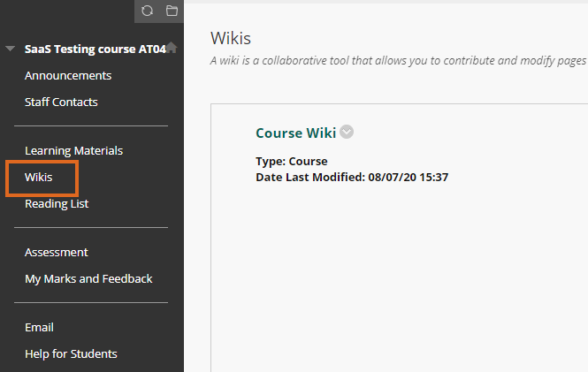Go to Assessment

pos(57,253)
